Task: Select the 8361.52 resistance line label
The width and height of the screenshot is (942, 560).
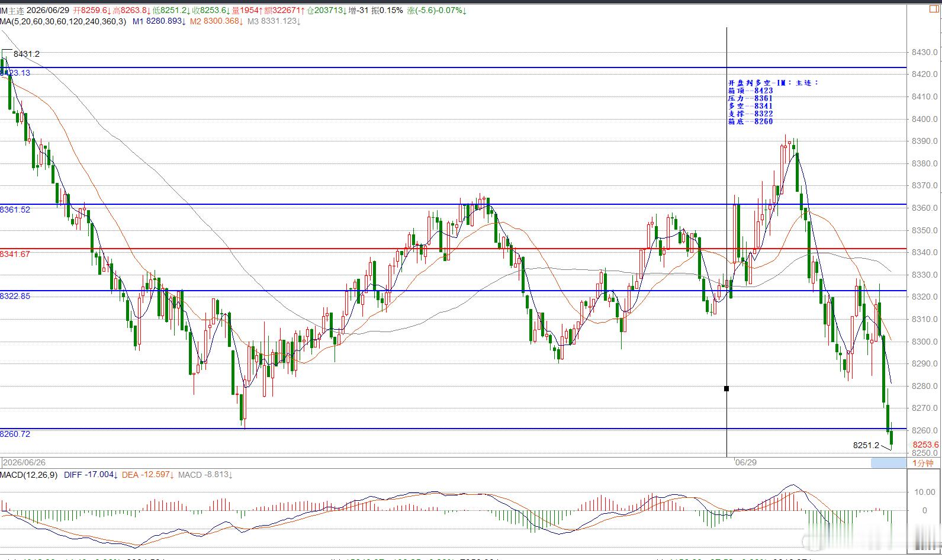Action: tap(15, 210)
